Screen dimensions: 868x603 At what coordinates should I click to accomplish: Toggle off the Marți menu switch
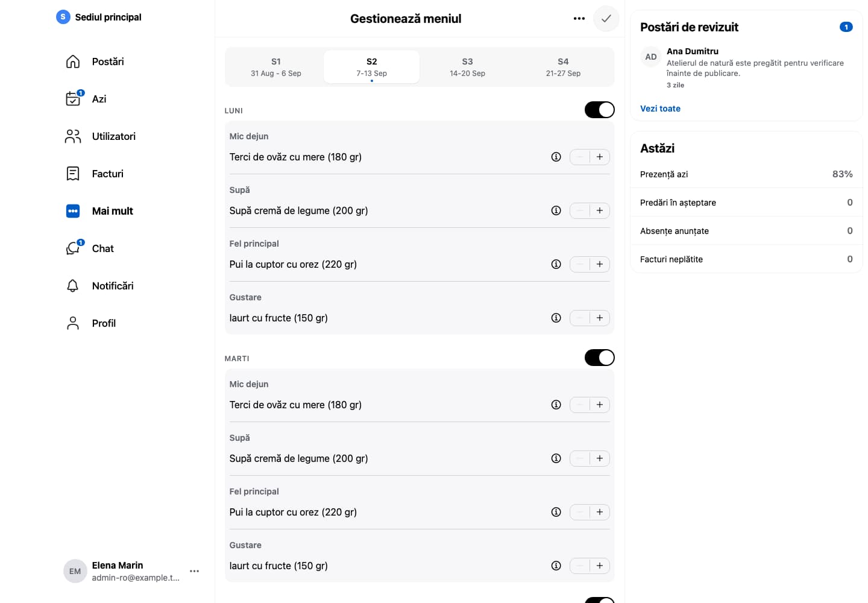(599, 358)
